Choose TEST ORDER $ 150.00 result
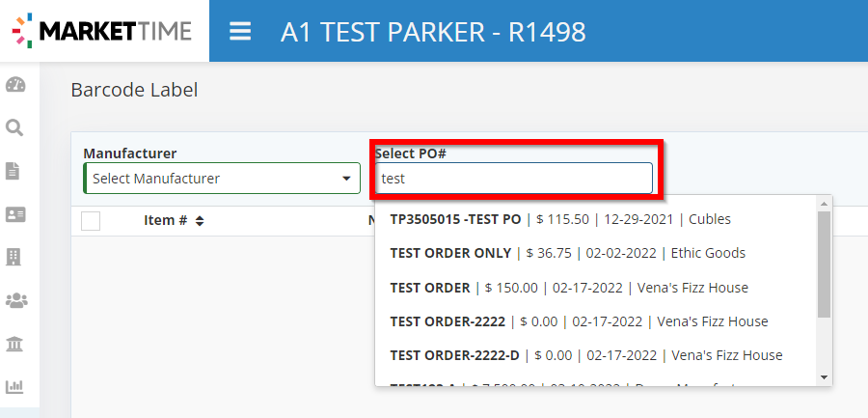868x418 pixels. (x=597, y=288)
